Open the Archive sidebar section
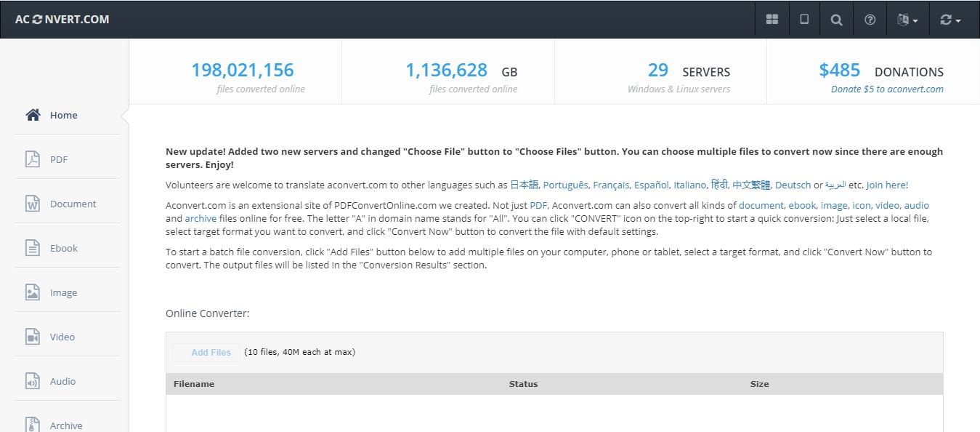The image size is (980, 432). coord(65,425)
